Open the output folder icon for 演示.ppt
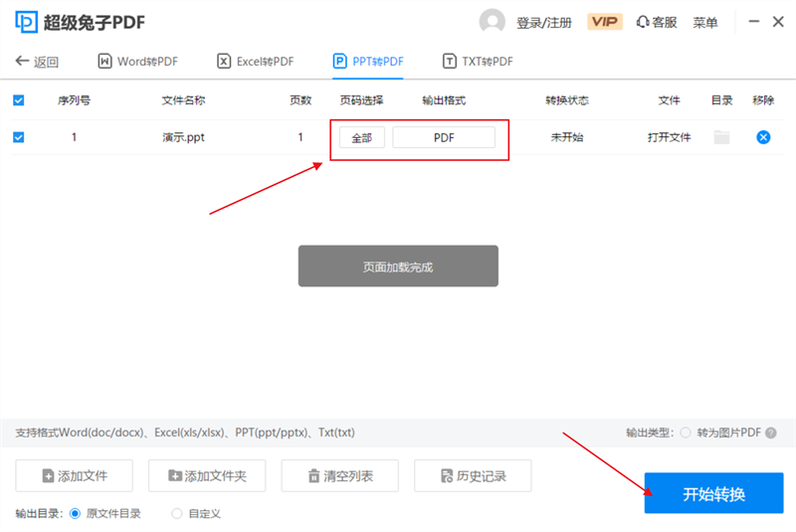796x532 pixels. (x=721, y=137)
